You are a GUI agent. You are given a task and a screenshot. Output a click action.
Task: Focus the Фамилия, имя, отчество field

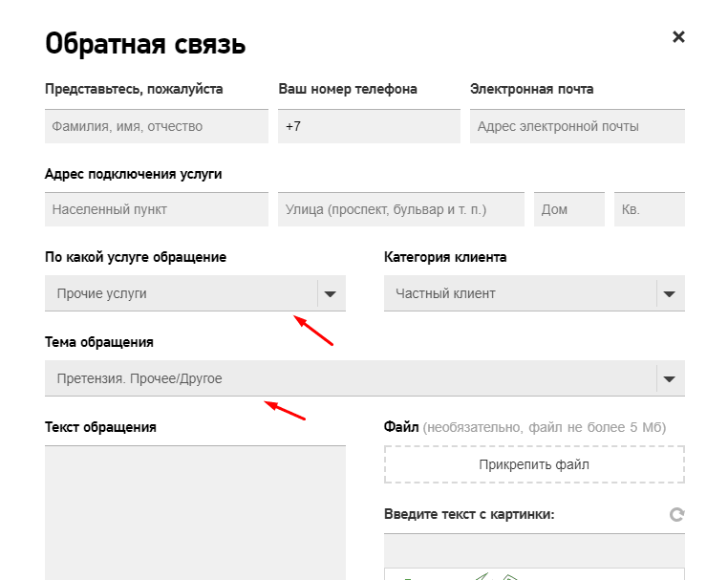(157, 126)
